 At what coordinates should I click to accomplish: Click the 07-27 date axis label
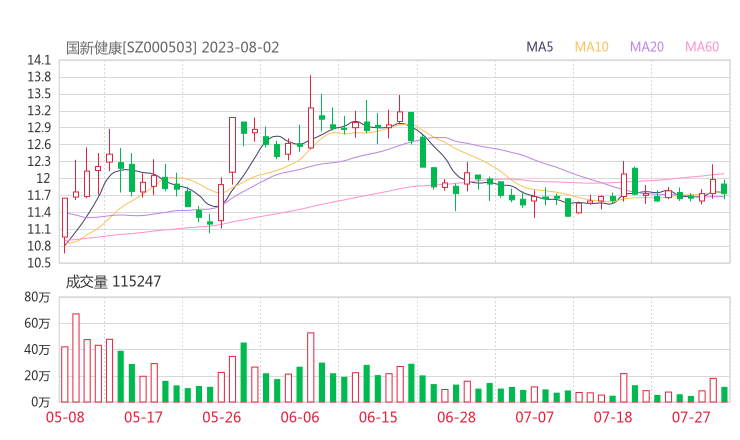pyautogui.click(x=691, y=417)
